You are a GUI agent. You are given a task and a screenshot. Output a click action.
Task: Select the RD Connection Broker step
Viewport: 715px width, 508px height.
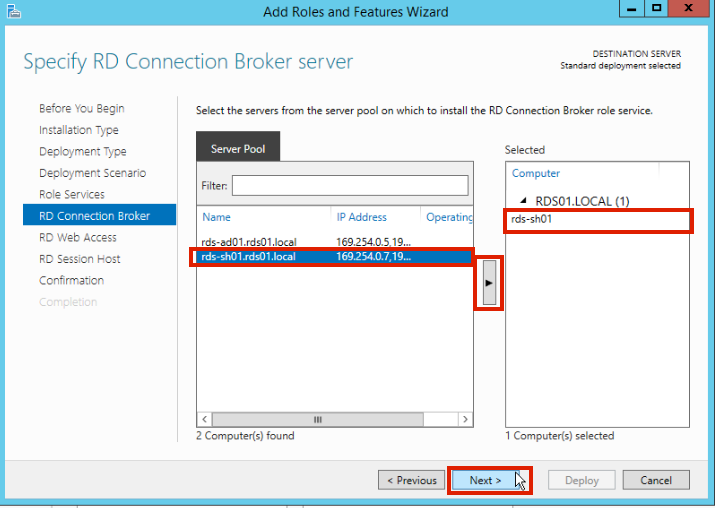pyautogui.click(x=99, y=215)
